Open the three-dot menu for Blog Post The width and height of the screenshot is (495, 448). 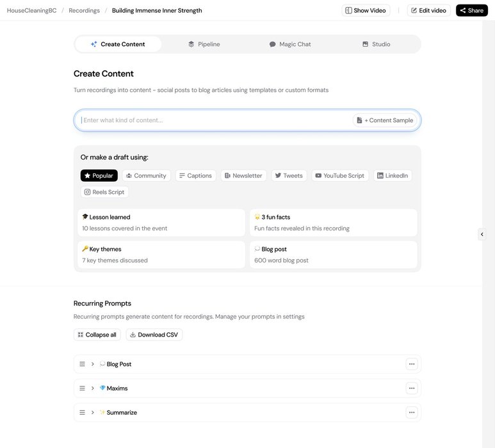412,364
